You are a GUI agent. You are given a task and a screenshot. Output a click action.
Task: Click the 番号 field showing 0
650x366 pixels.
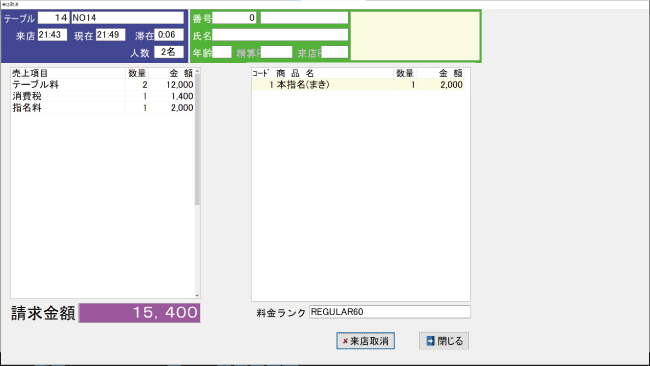(x=234, y=18)
